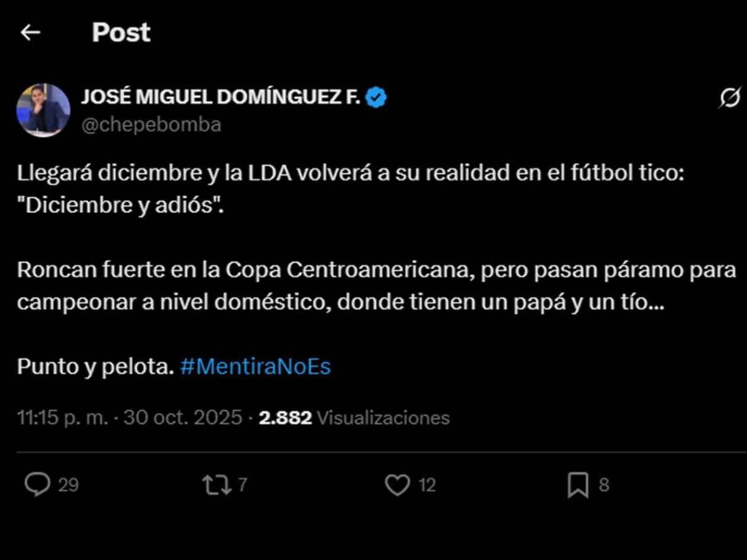Click the @chepebomba handle
This screenshot has width=747, height=560.
151,124
